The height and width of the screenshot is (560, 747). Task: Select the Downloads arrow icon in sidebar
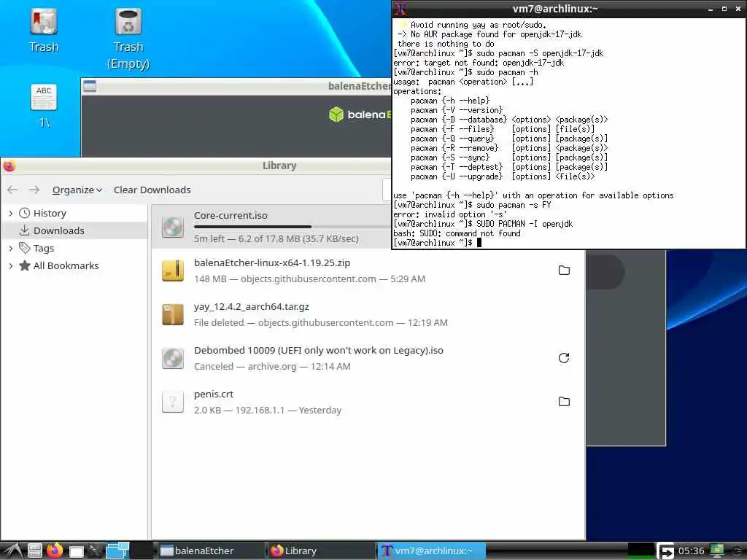pos(24,230)
